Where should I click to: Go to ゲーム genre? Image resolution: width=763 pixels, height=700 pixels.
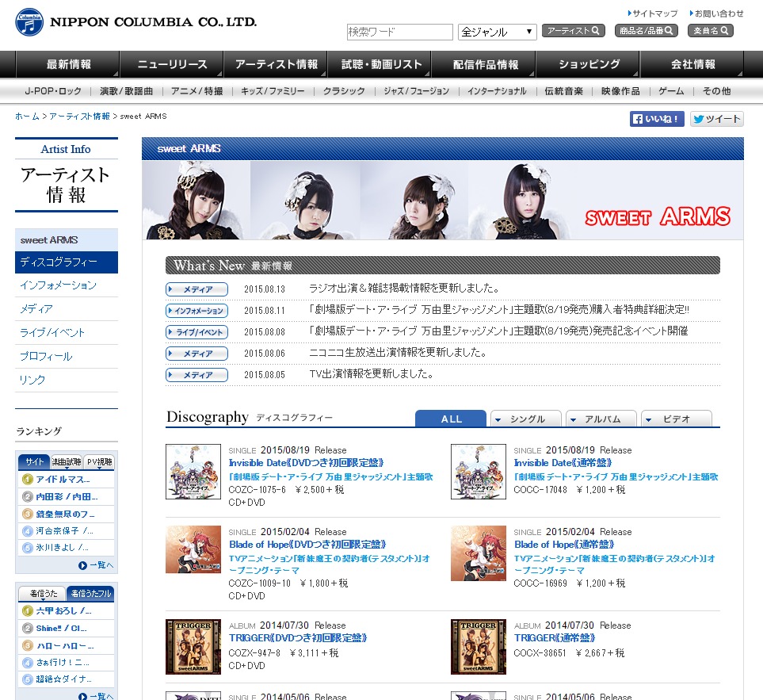[x=671, y=91]
